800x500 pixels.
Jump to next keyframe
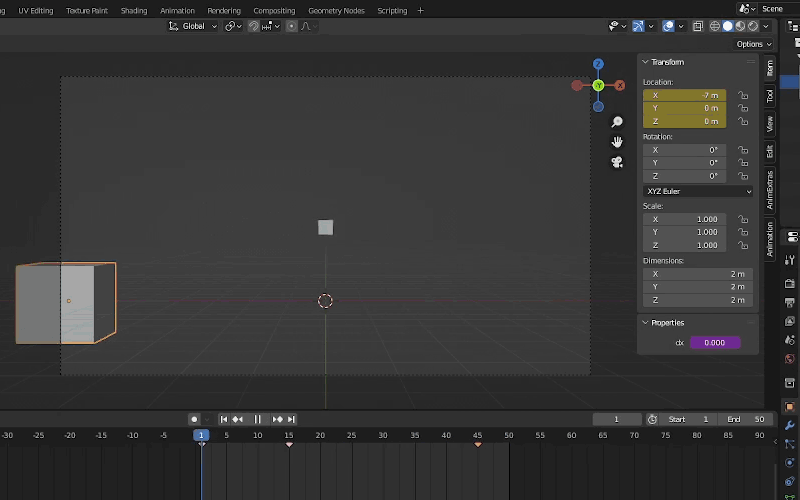click(278, 419)
